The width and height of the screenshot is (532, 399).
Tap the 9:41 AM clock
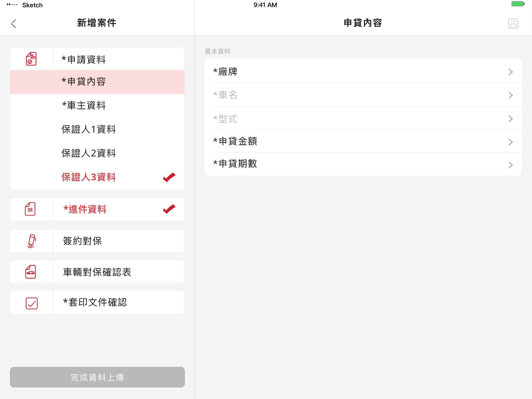(x=265, y=5)
